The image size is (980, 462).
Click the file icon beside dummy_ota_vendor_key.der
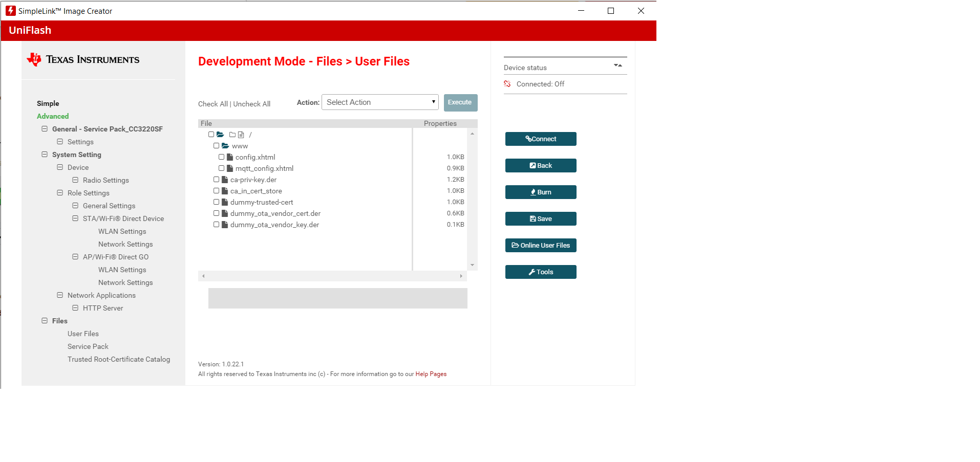tap(225, 225)
